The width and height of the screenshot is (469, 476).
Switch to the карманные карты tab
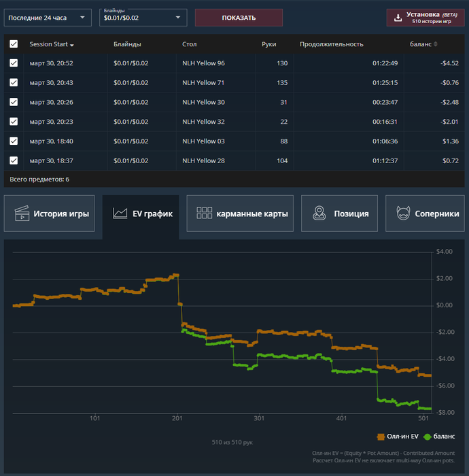coord(240,214)
